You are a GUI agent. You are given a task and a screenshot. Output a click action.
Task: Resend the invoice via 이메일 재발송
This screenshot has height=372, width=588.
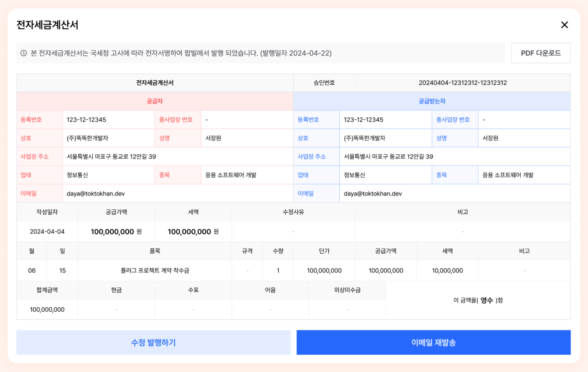(x=433, y=342)
